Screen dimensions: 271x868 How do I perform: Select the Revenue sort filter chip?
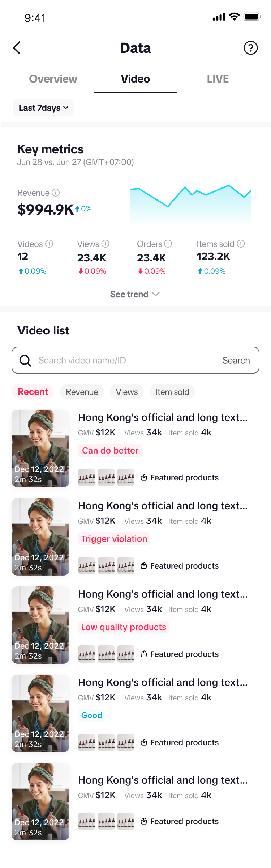click(x=82, y=392)
